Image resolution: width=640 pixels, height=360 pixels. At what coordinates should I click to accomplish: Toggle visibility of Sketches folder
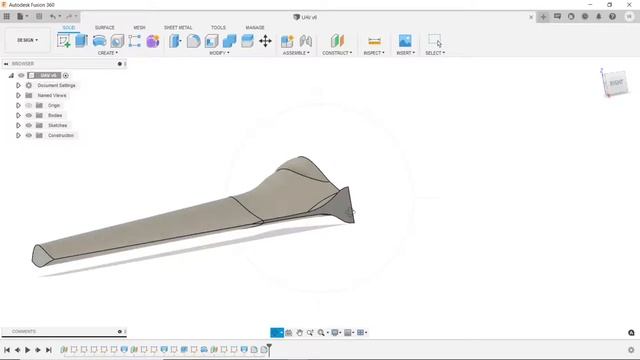pos(29,125)
